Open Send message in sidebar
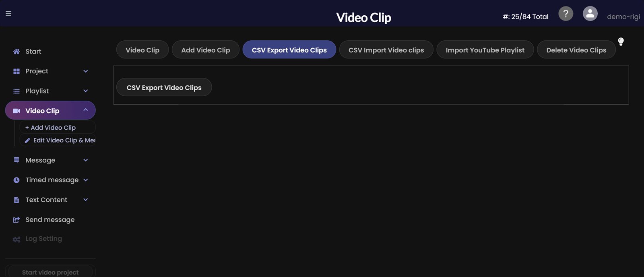 (50, 220)
